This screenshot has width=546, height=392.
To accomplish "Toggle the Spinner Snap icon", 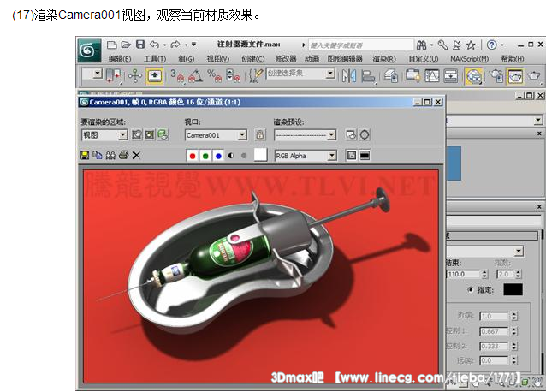I will (233, 75).
